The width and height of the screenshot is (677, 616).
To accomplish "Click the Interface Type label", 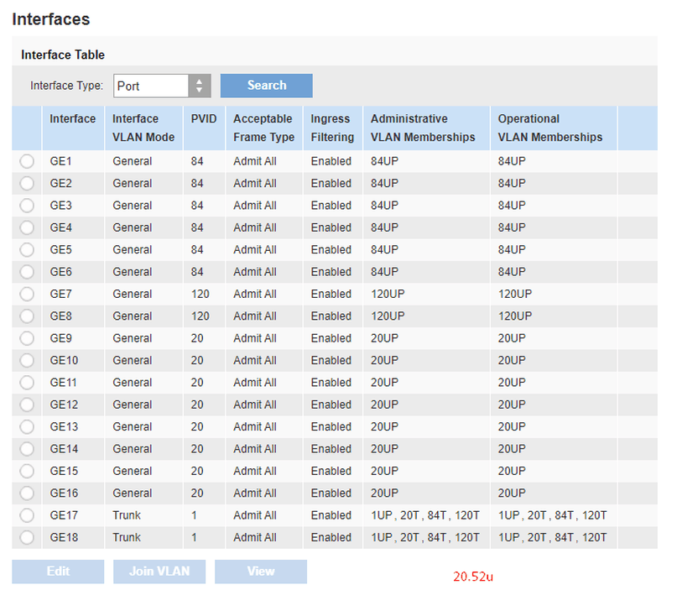I will [66, 86].
